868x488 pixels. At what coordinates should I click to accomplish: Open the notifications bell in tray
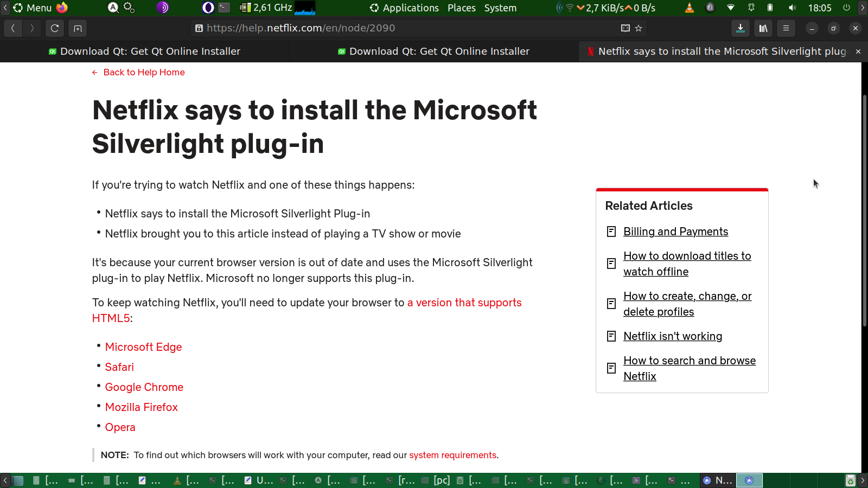coord(751,8)
